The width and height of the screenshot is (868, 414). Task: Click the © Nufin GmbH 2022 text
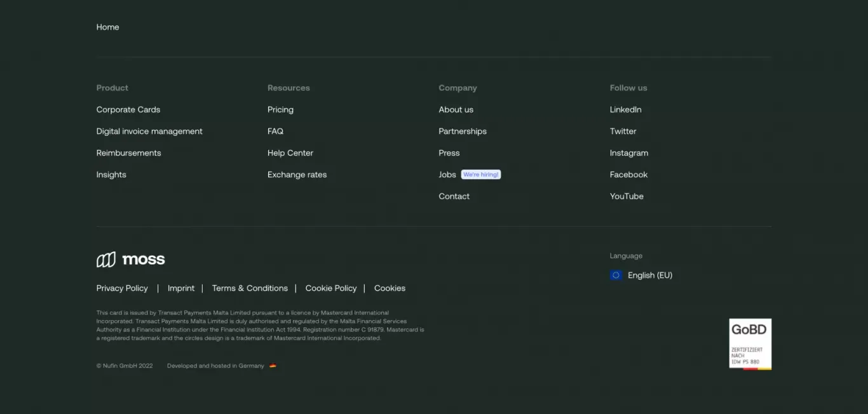125,366
